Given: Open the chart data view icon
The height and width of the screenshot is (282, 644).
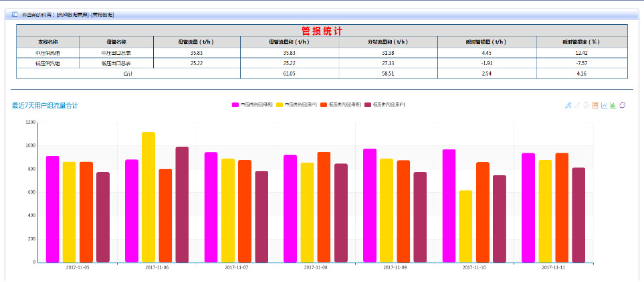Looking at the screenshot, I should [x=595, y=105].
